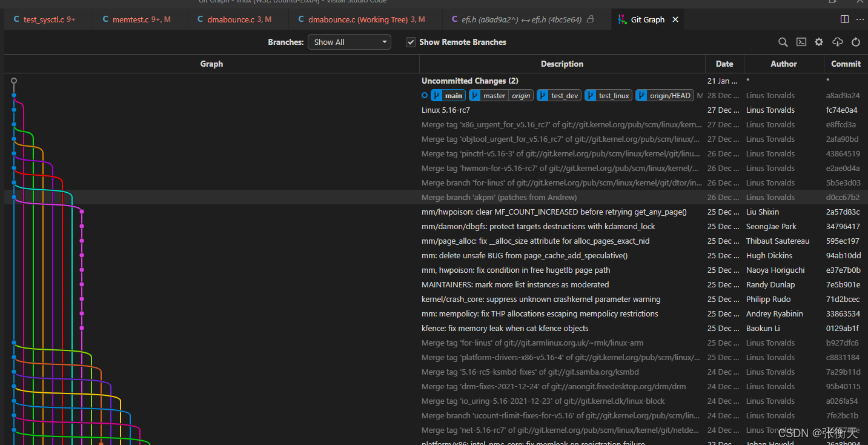Viewport: 868px width, 445px height.
Task: Click the Commit column header
Action: point(846,64)
